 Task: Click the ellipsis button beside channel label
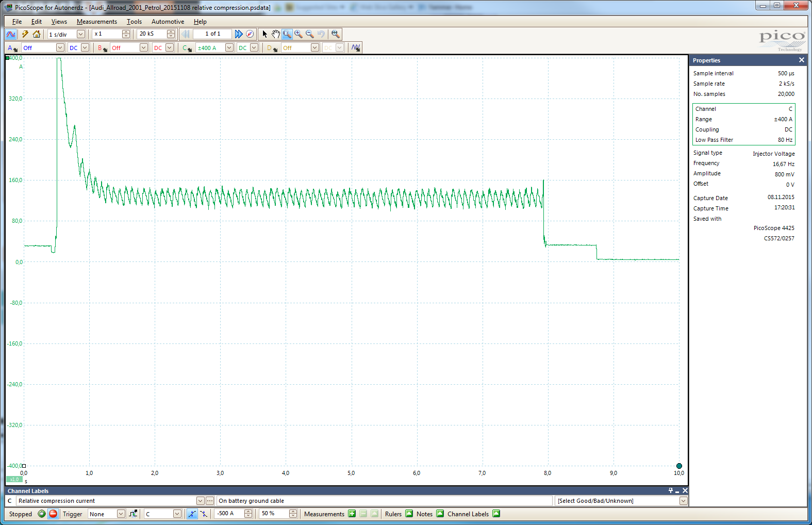point(210,501)
